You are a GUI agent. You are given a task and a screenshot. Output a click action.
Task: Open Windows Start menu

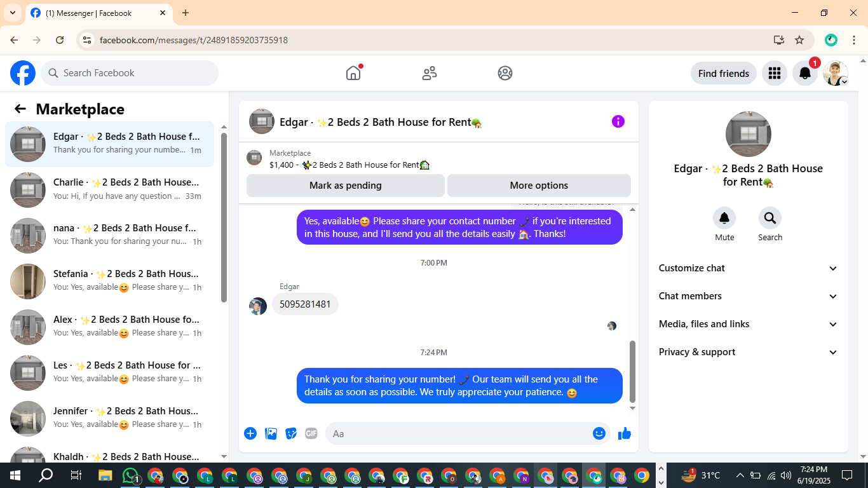(x=15, y=475)
